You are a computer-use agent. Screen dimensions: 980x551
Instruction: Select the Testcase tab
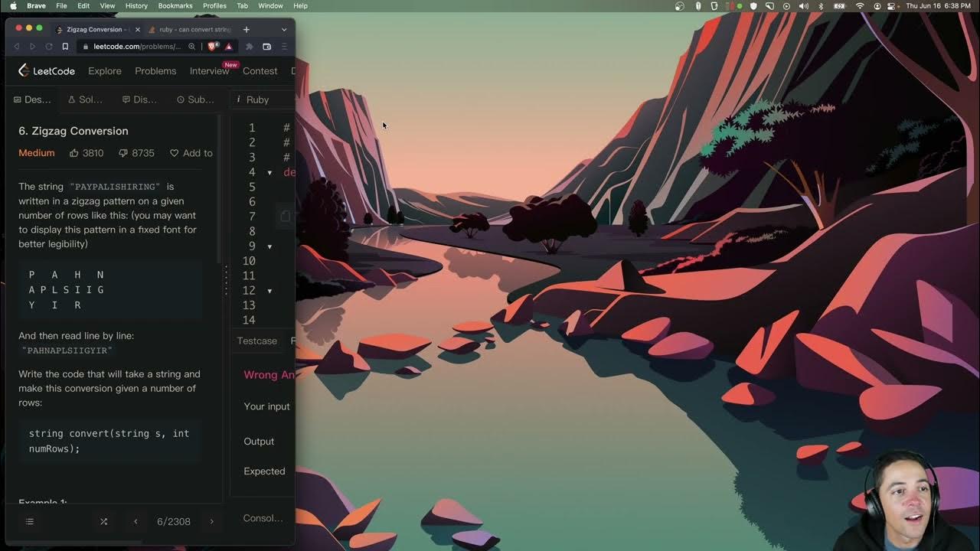pos(257,341)
